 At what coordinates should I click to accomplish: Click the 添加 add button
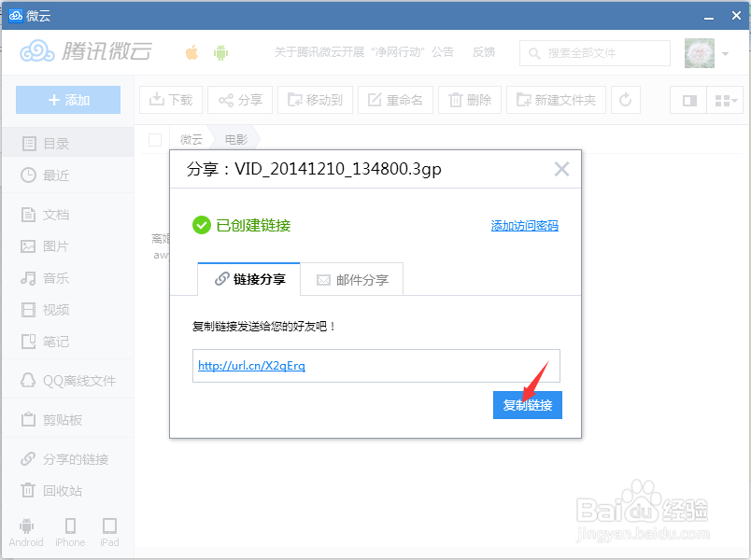(x=68, y=100)
